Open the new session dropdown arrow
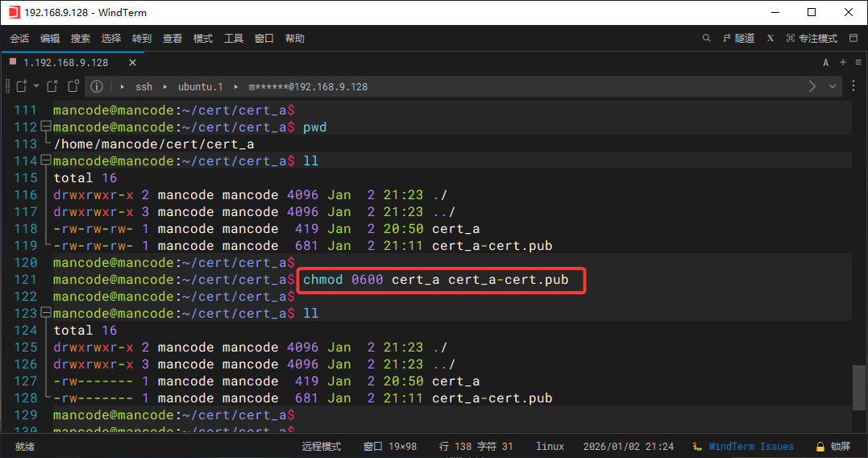This screenshot has height=458, width=868. (x=36, y=86)
